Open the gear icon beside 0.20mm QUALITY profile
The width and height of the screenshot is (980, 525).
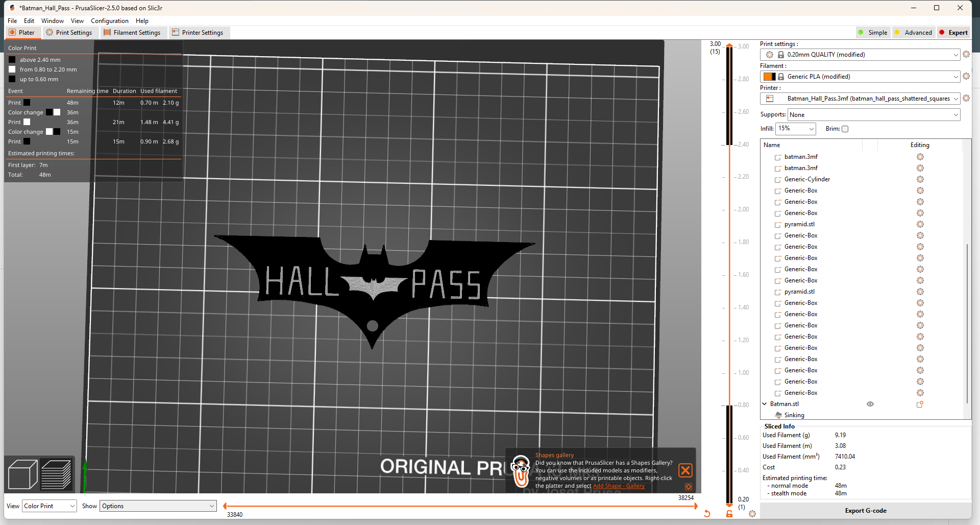coord(966,55)
